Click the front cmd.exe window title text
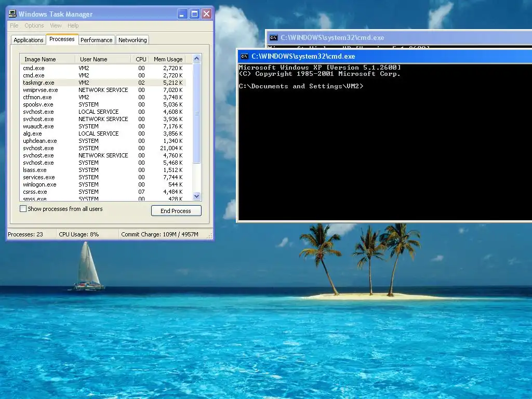The image size is (532, 399). [303, 56]
